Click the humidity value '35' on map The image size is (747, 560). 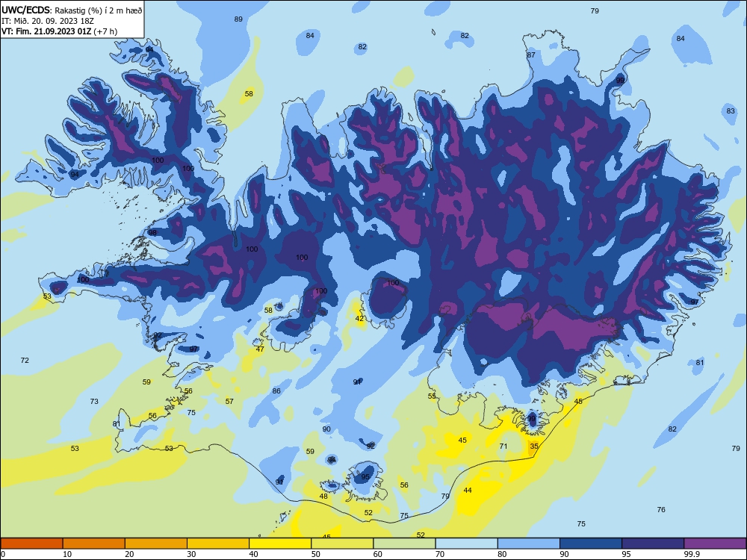pos(534,447)
